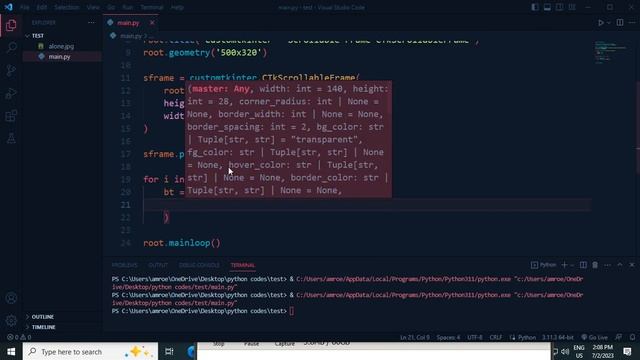Open Task View on the taskbar

tap(169, 351)
